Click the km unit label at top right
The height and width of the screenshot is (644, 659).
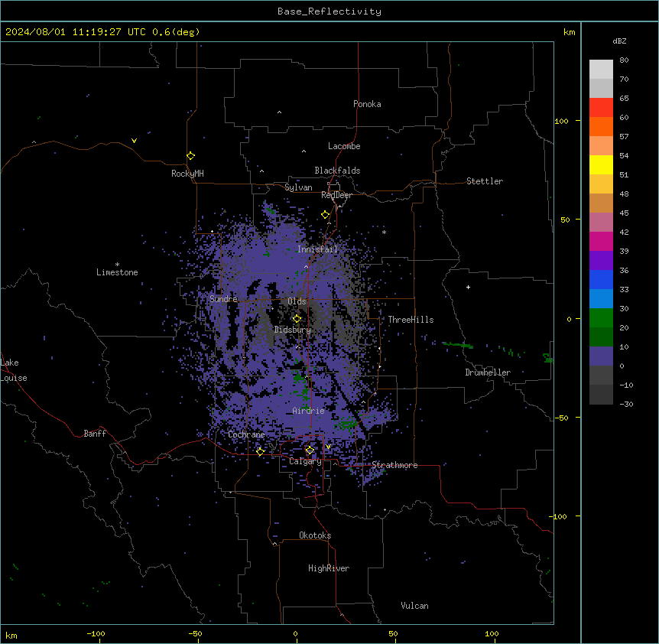pyautogui.click(x=570, y=32)
